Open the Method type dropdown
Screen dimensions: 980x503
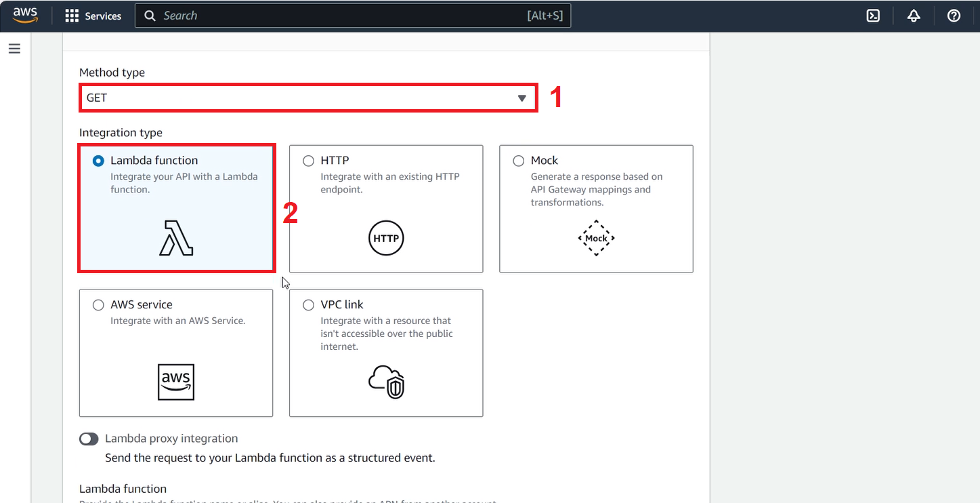coord(308,98)
